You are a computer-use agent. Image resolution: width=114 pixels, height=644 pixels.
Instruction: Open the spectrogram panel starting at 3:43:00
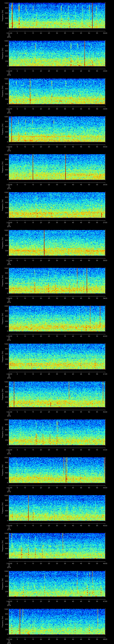(57, 470)
